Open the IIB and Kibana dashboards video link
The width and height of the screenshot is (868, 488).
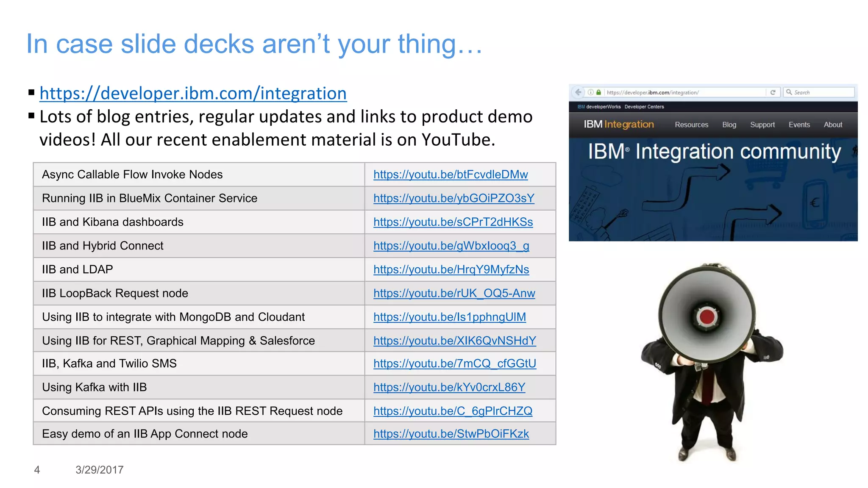click(453, 222)
